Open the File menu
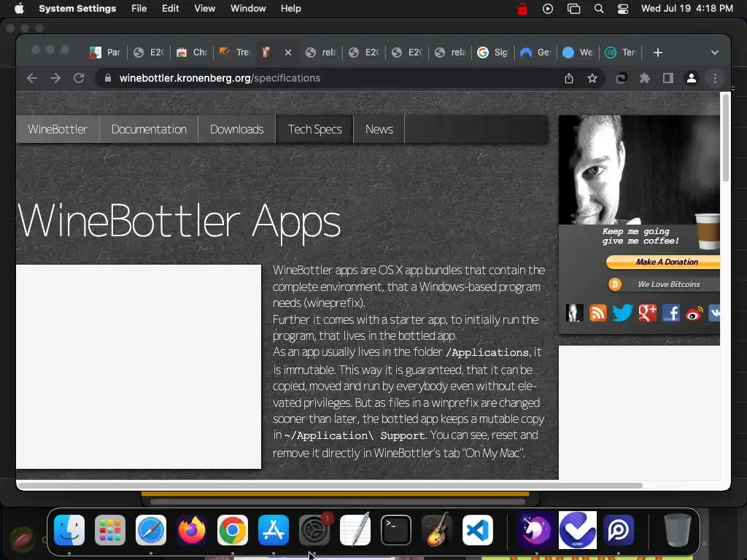The image size is (747, 560). pyautogui.click(x=139, y=9)
